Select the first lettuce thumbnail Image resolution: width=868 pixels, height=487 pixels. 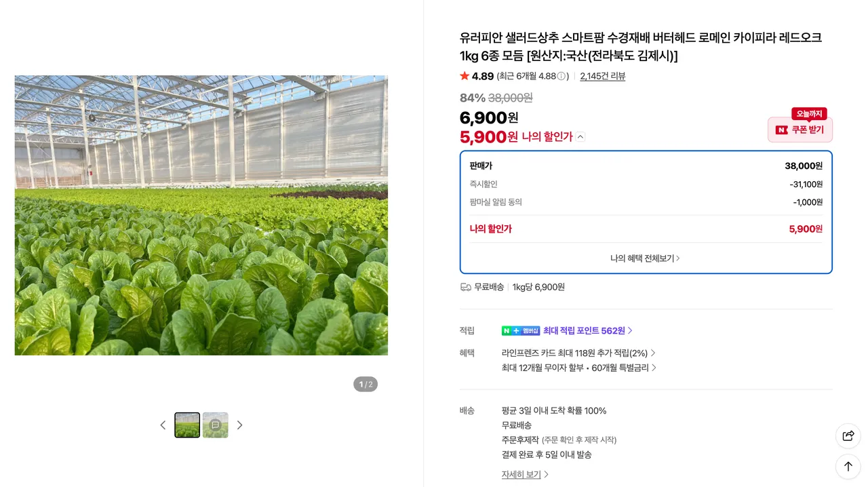coord(187,425)
